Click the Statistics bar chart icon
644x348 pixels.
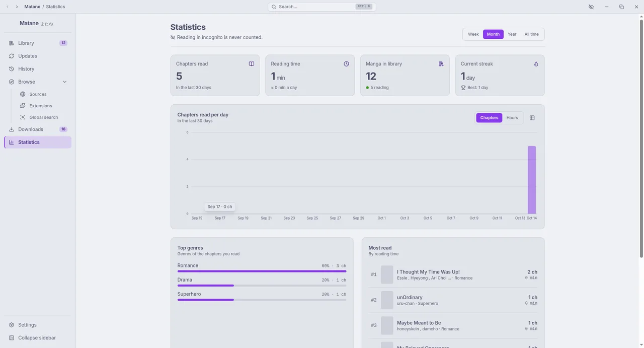click(12, 143)
